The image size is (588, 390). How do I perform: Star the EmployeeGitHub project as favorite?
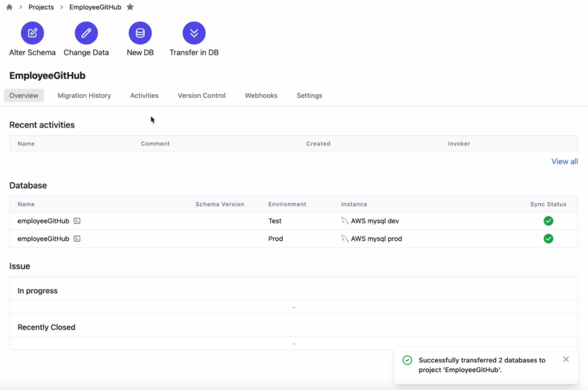click(x=130, y=7)
